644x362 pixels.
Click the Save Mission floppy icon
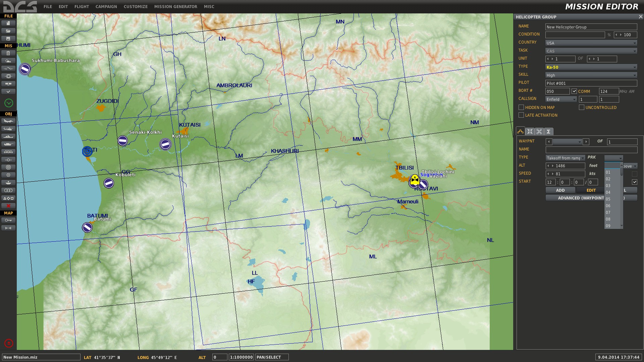tap(8, 39)
